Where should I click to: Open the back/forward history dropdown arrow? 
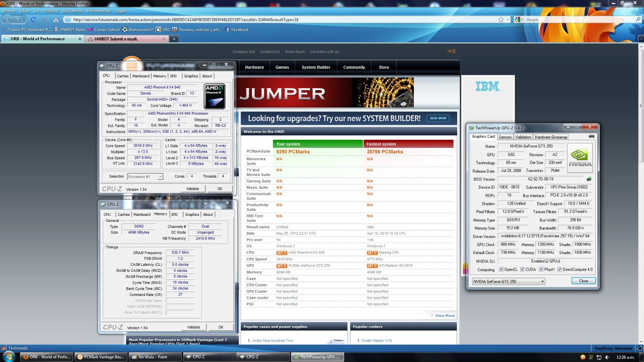pyautogui.click(x=24, y=19)
